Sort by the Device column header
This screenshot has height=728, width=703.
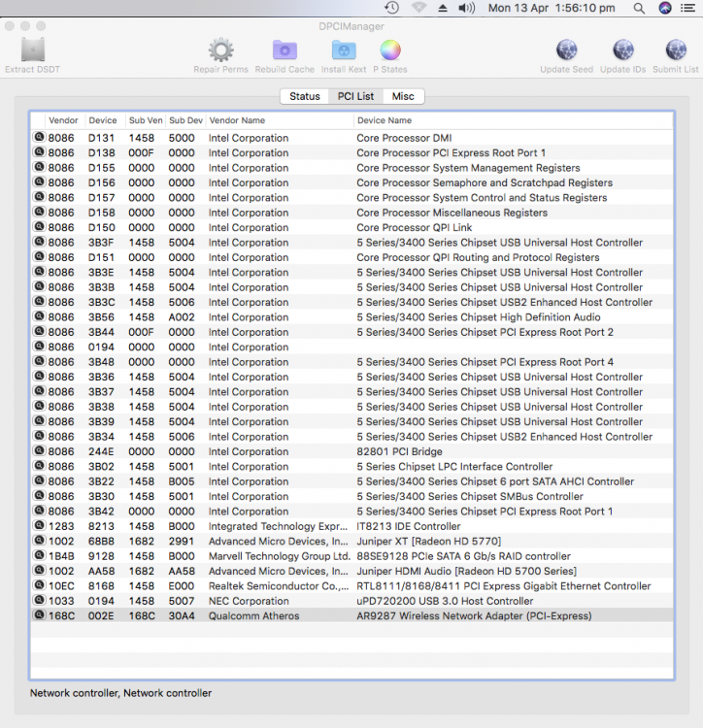(103, 120)
